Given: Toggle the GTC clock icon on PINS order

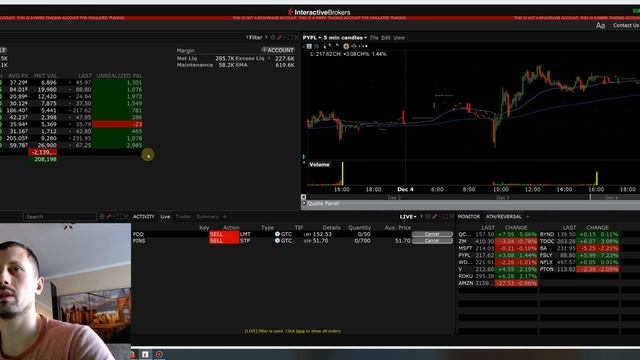Looking at the screenshot, I should click(x=277, y=241).
